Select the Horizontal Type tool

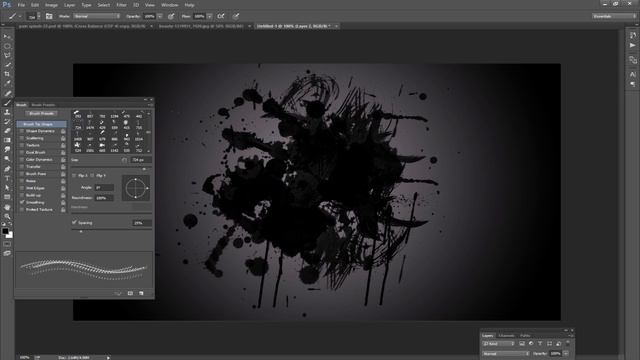7,178
